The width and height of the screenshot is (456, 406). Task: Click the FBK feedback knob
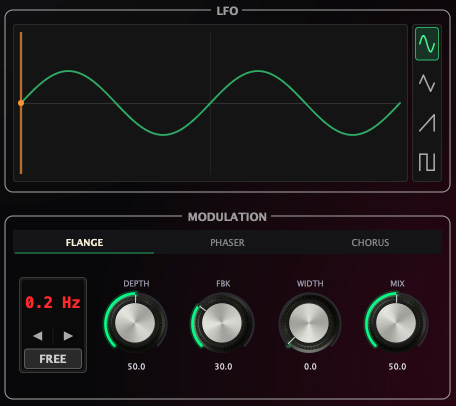click(222, 323)
